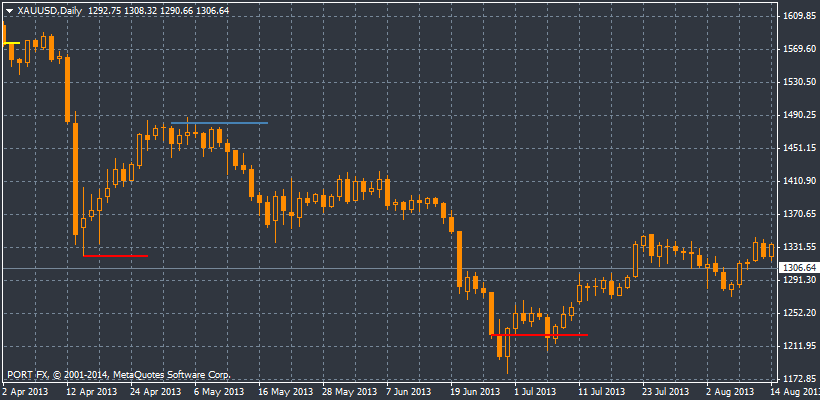Select the low value 1290.66 in header
Viewport: 820px width, 400px height.
click(x=176, y=10)
